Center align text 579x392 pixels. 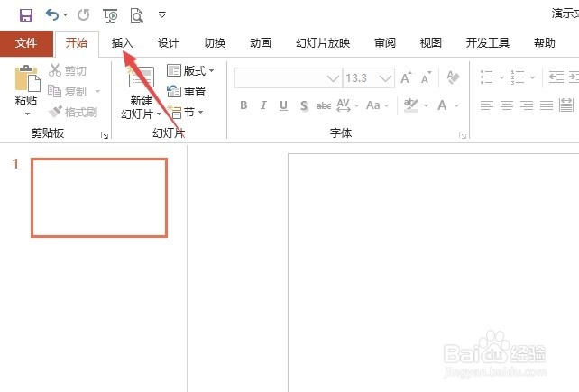tap(507, 105)
